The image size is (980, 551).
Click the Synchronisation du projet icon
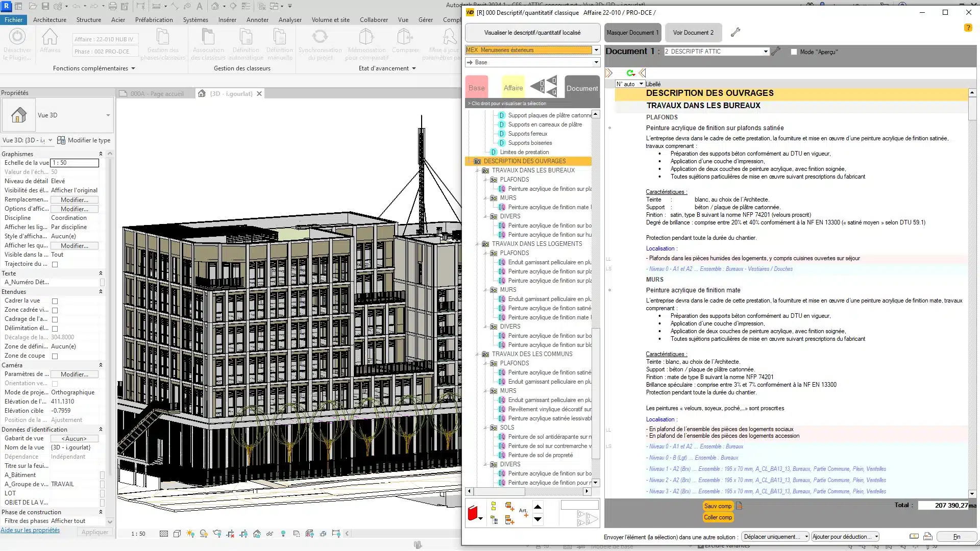tap(320, 37)
